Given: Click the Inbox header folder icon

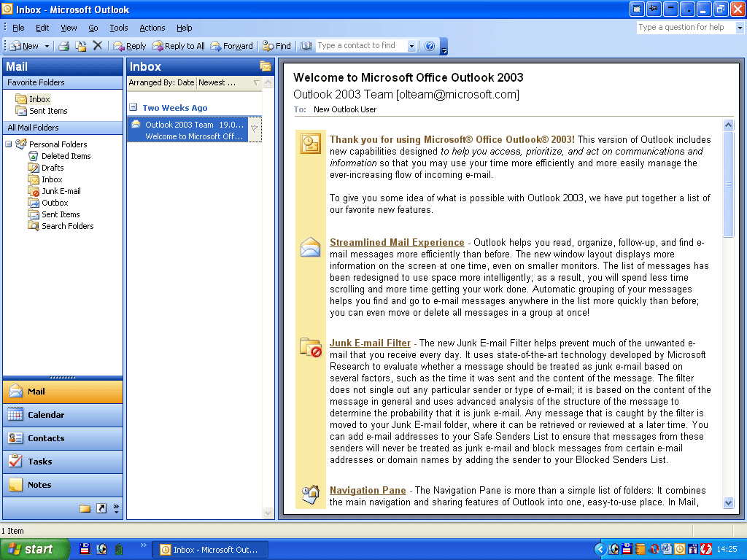Looking at the screenshot, I should [265, 66].
